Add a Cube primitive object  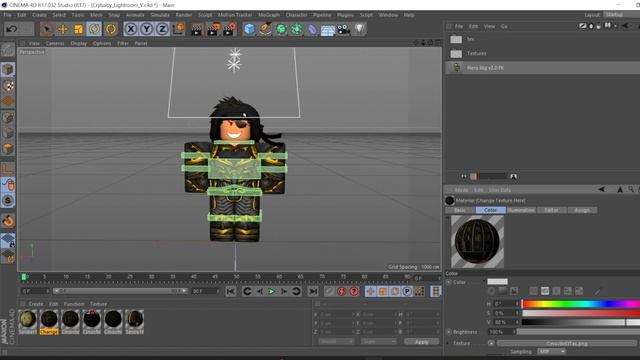[x=249, y=29]
